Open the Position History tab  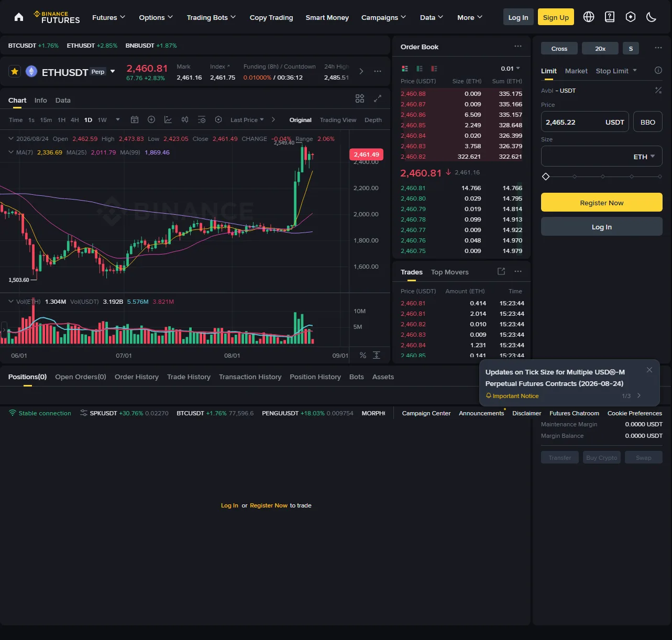[315, 377]
